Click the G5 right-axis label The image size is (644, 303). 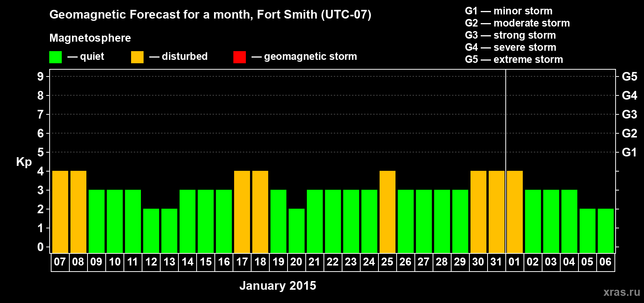[x=630, y=77]
